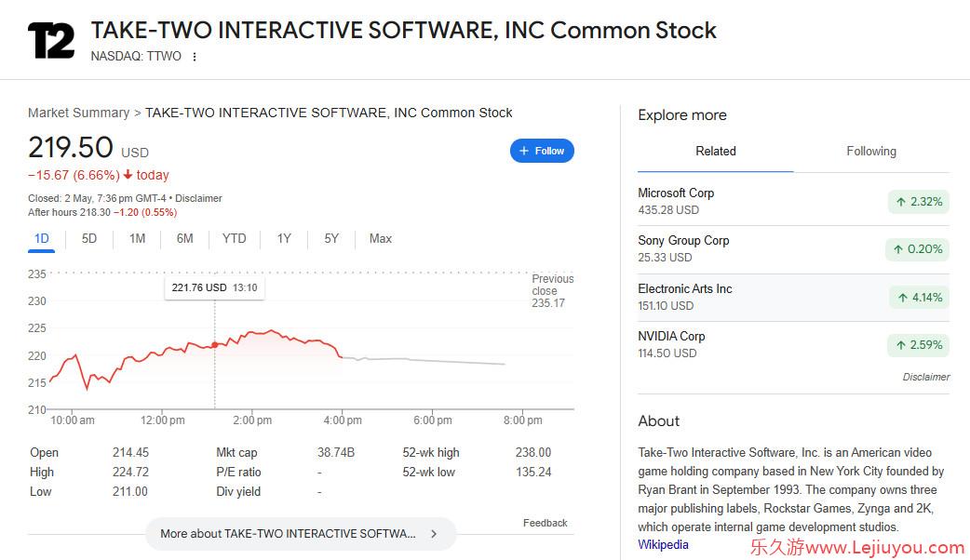Select the Related tab

click(716, 151)
